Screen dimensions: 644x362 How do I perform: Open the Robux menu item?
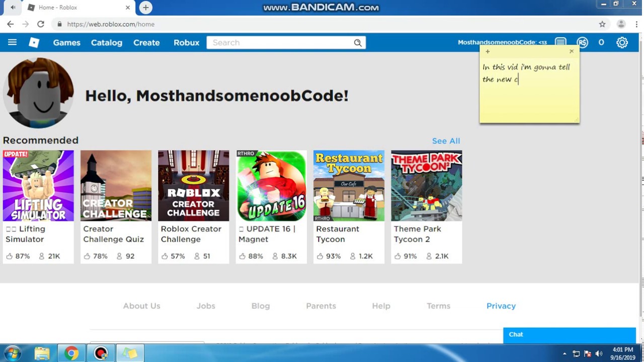click(x=187, y=43)
